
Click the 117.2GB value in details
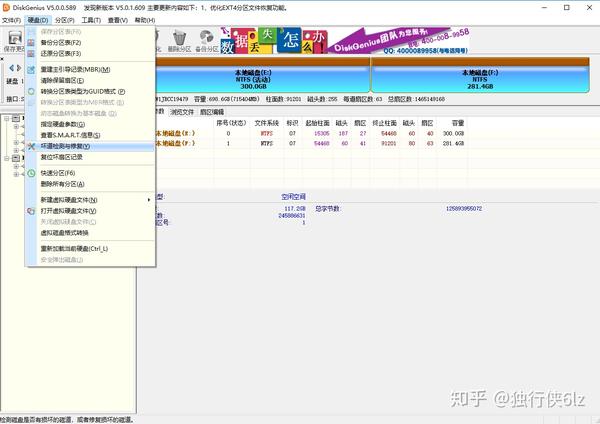[295, 209]
